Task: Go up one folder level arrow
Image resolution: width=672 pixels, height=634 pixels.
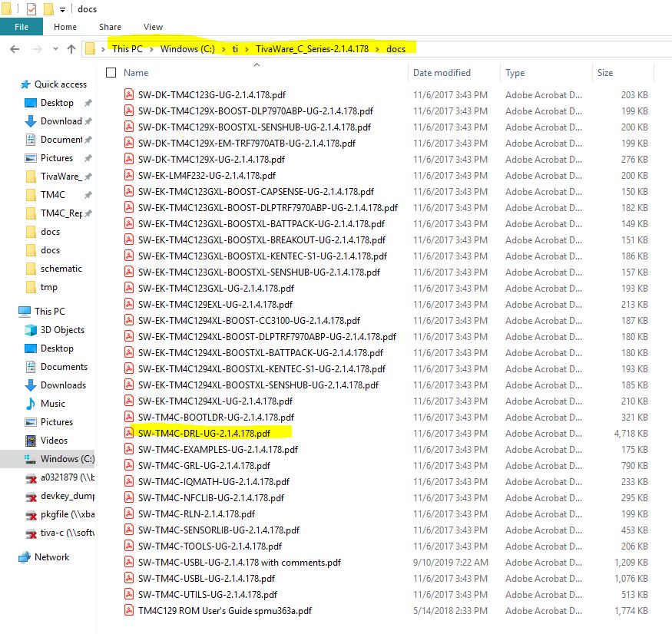Action: [71, 49]
